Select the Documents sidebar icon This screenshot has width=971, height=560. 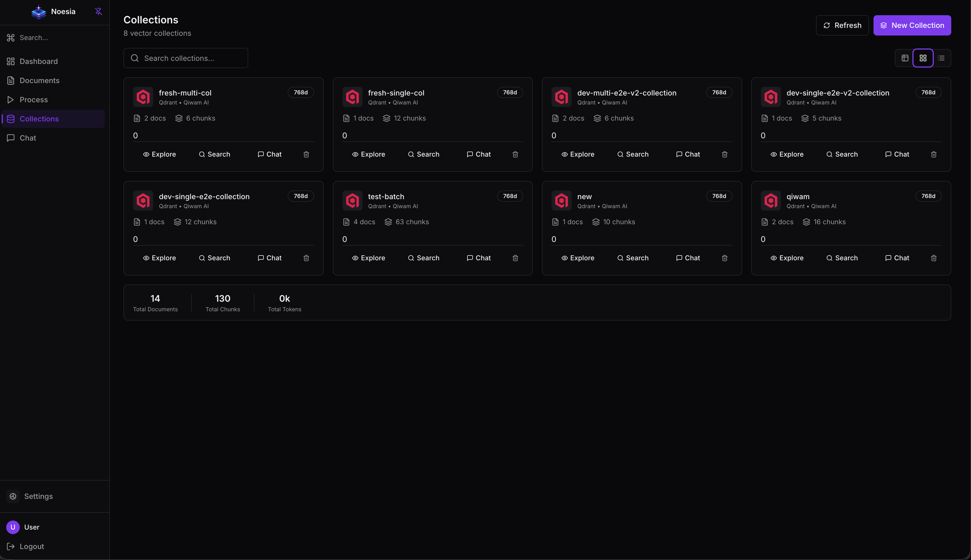(x=10, y=80)
